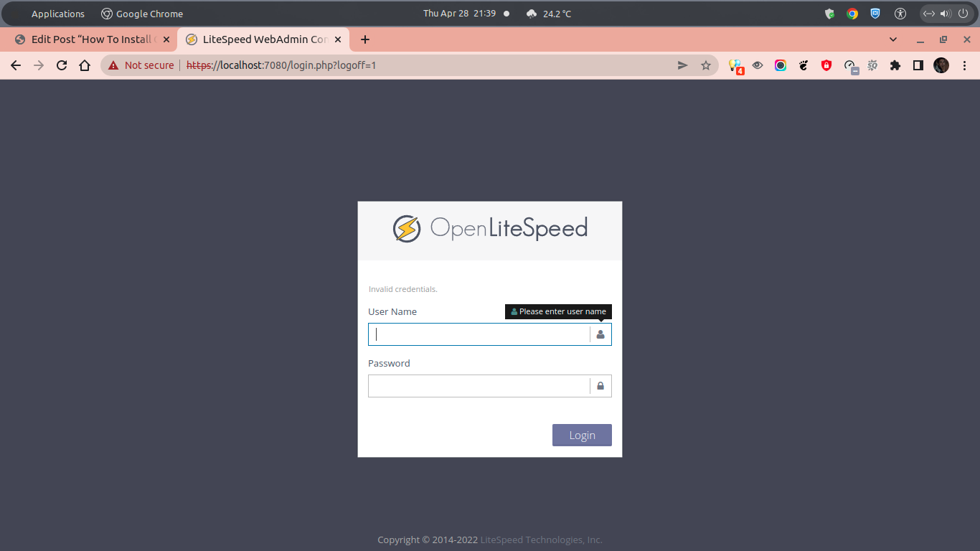
Task: Click the user icon in User Name field
Action: click(600, 334)
